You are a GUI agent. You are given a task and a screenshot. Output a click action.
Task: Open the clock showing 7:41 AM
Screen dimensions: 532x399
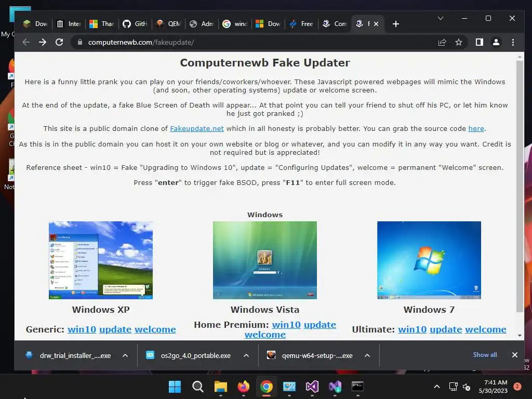[x=493, y=387]
